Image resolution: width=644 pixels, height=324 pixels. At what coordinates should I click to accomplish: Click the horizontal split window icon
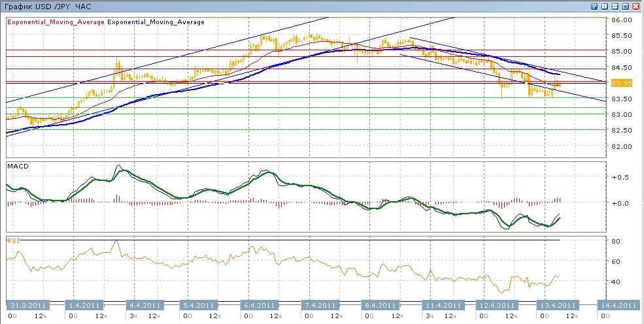615,6
